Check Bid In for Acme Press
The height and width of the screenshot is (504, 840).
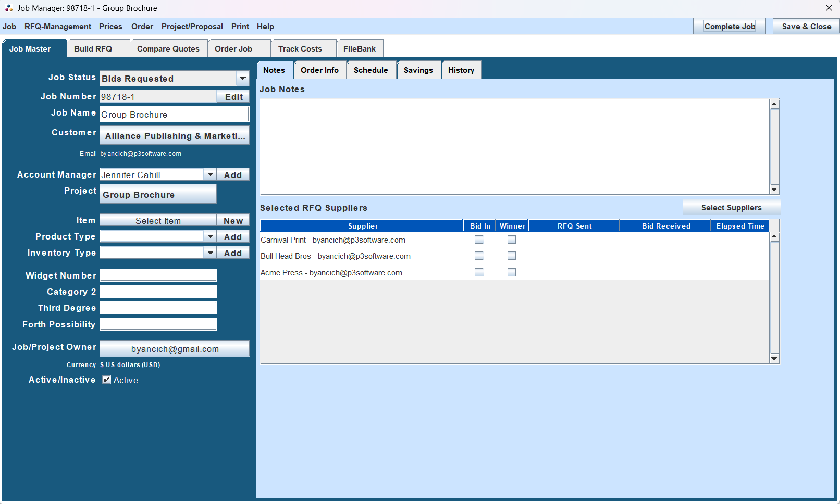(x=479, y=272)
